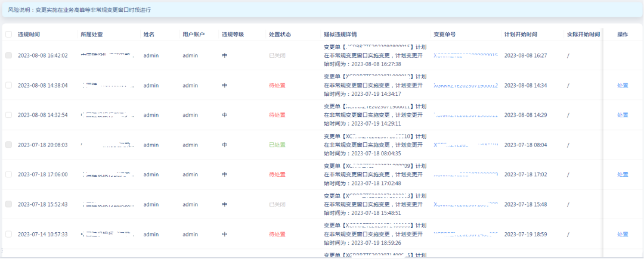644x259 pixels.
Task: Click the green 已处置 status label
Action: (277, 145)
